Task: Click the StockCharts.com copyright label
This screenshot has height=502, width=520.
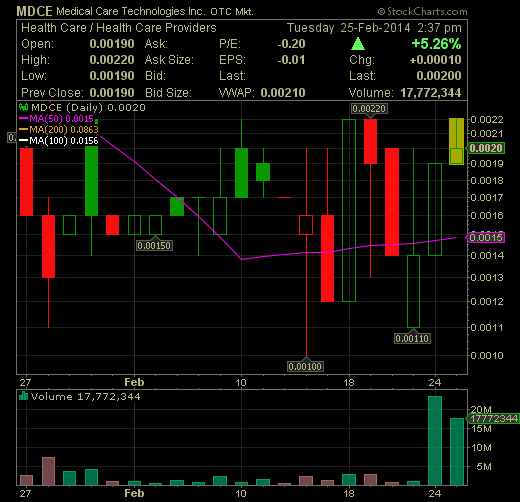Action: click(423, 12)
